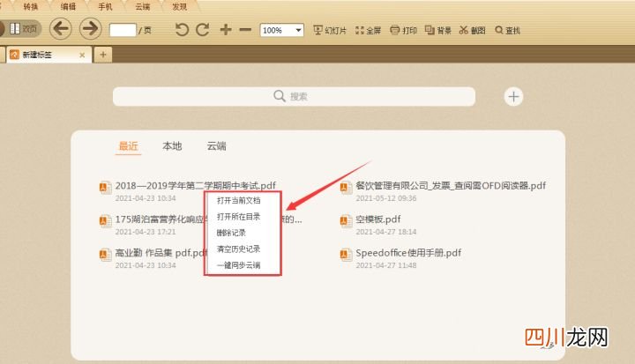The width and height of the screenshot is (635, 364).
Task: Rotate clockwise using the redo-style arrow
Action: click(203, 30)
